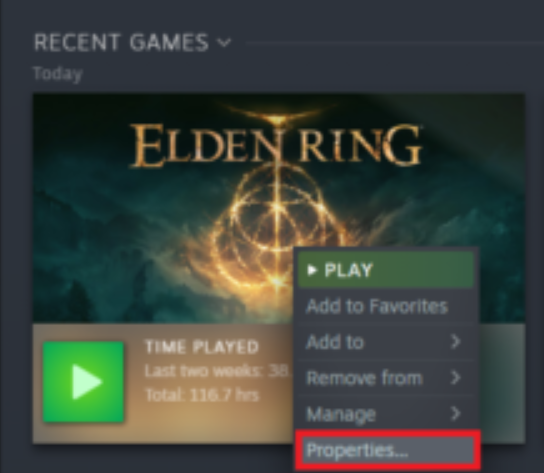The height and width of the screenshot is (473, 544).
Task: Click the Last two weeks playtime text
Action: (216, 371)
